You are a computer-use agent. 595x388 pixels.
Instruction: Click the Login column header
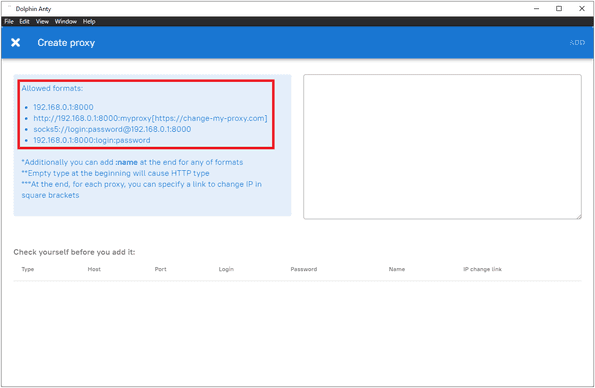point(226,269)
